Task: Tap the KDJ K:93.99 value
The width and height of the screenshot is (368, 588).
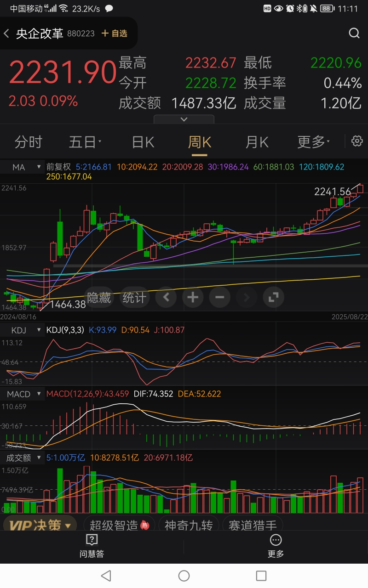Action: [103, 330]
